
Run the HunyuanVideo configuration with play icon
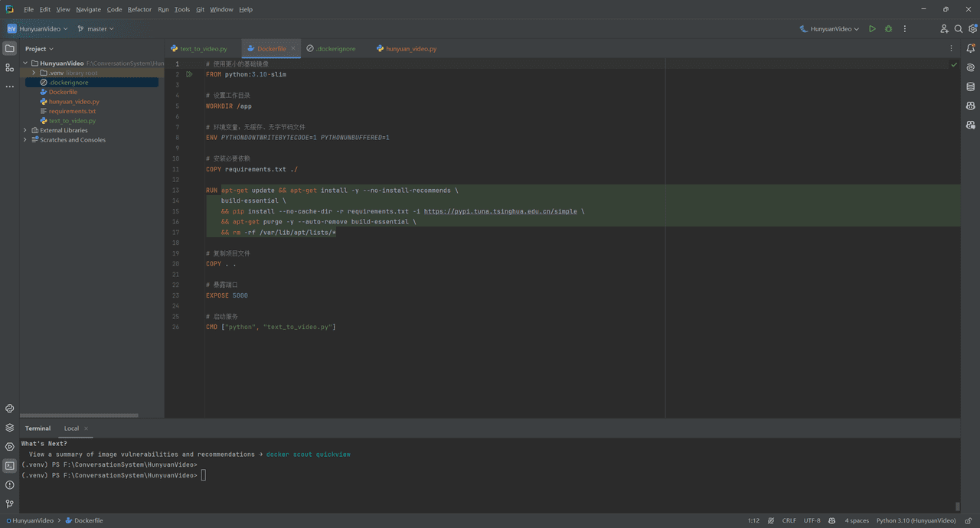click(872, 29)
